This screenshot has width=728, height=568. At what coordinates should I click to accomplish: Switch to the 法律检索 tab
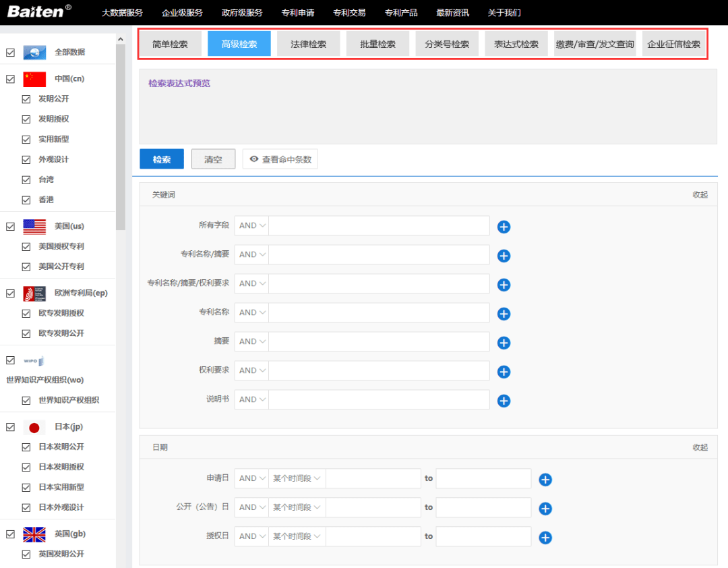click(308, 42)
